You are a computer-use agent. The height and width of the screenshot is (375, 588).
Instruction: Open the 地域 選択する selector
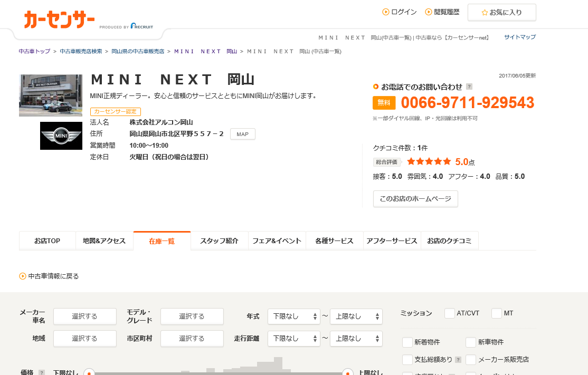click(85, 339)
